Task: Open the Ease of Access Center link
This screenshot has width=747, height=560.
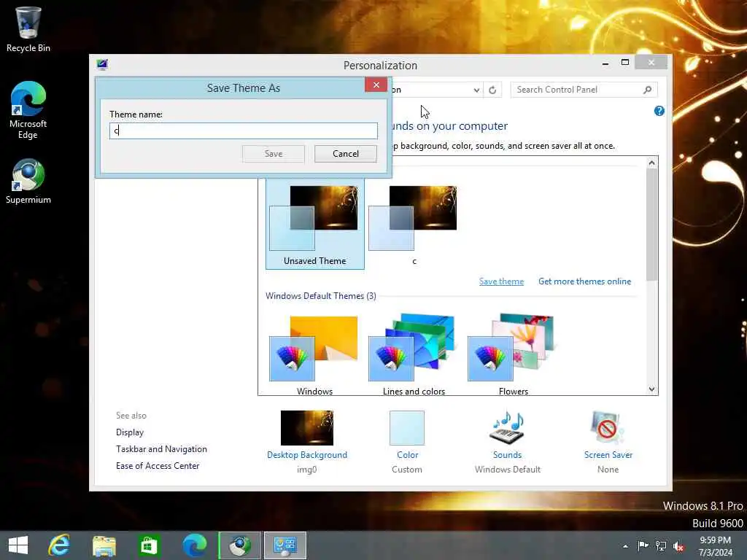Action: coord(158,466)
